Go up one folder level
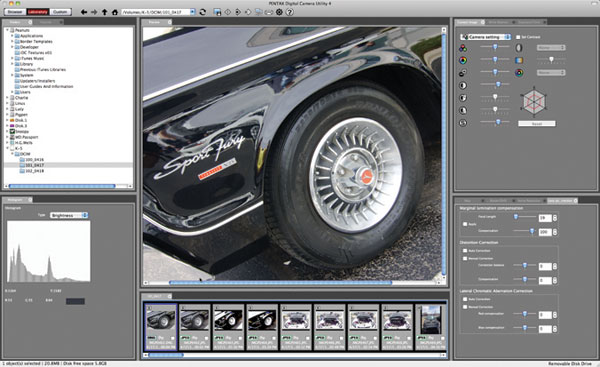The image size is (600, 367). pyautogui.click(x=104, y=12)
